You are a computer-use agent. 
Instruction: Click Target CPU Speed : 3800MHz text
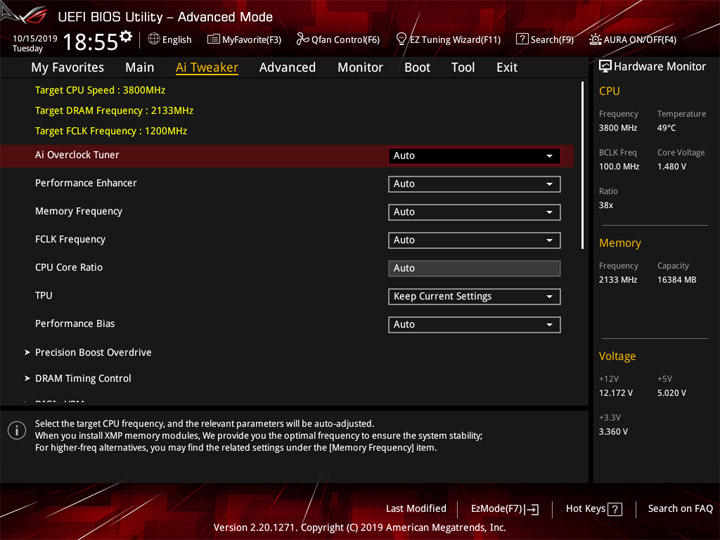[100, 90]
